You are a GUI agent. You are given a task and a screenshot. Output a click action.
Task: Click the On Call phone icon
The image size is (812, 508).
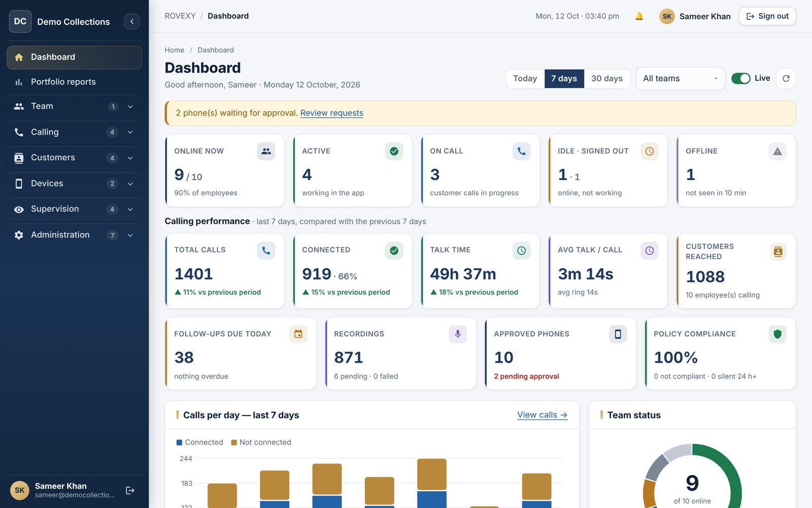pyautogui.click(x=522, y=151)
